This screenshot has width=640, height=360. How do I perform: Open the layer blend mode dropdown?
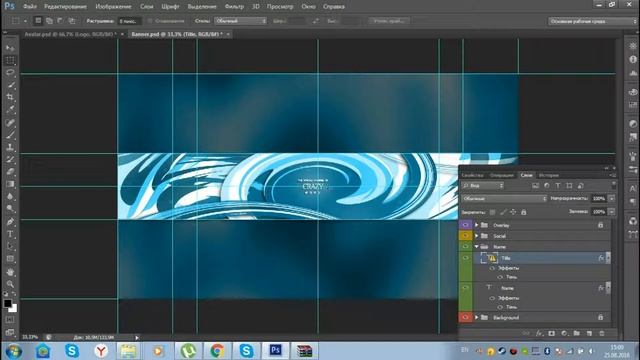pyautogui.click(x=504, y=198)
